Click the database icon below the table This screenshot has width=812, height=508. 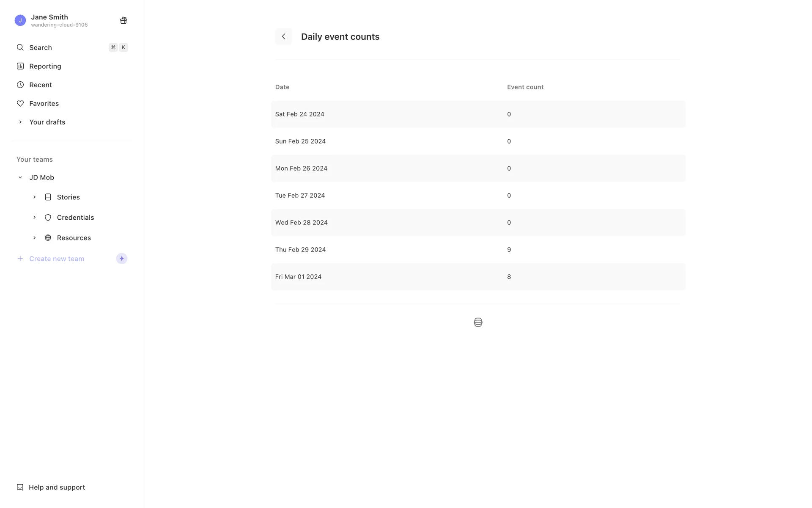click(478, 323)
